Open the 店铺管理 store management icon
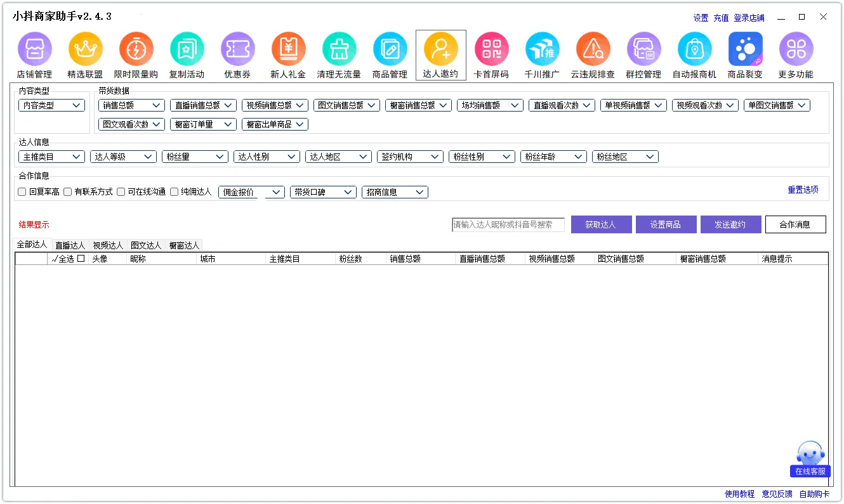Viewport: 844px width, 504px height. (34, 49)
